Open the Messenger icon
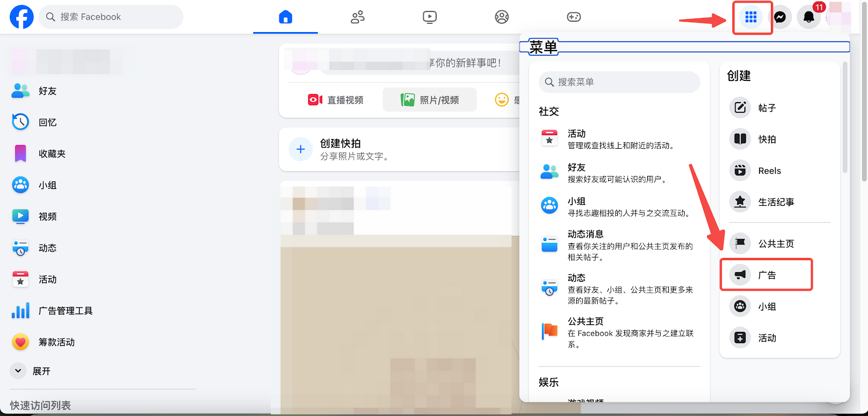868x416 pixels. (780, 17)
